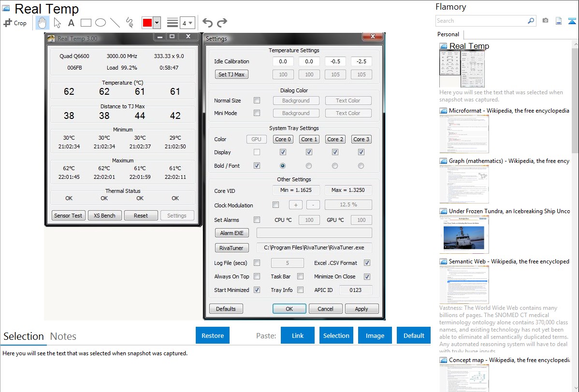Select the Crop tool
The width and height of the screenshot is (579, 392).
15,23
